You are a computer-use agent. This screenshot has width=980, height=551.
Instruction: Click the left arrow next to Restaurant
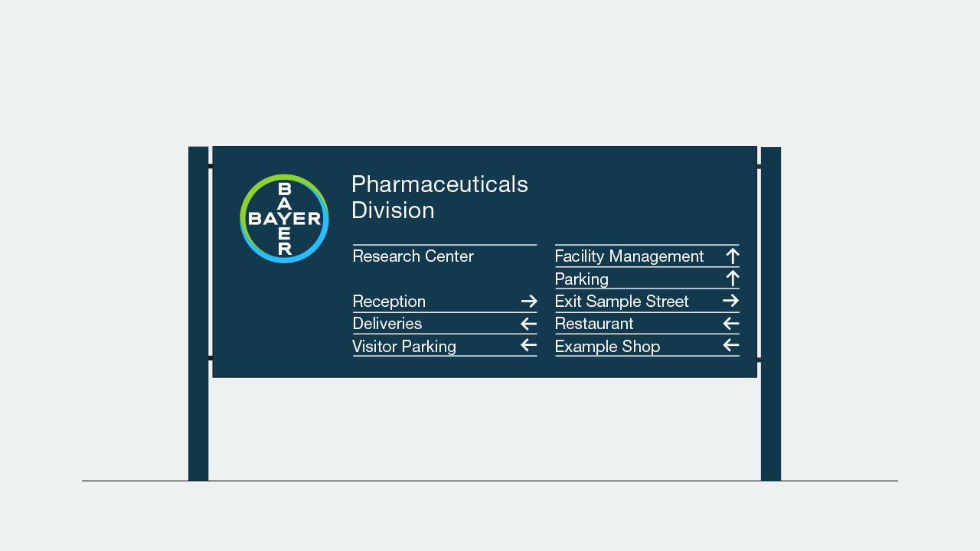tap(731, 324)
